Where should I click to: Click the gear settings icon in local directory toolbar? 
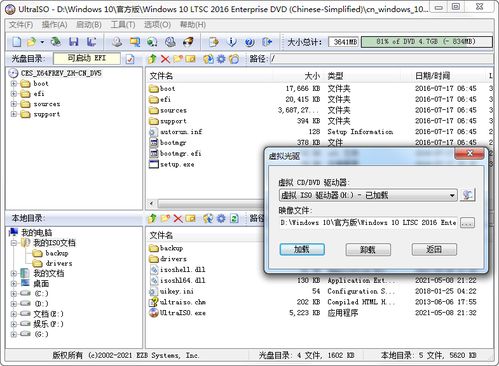[221, 218]
